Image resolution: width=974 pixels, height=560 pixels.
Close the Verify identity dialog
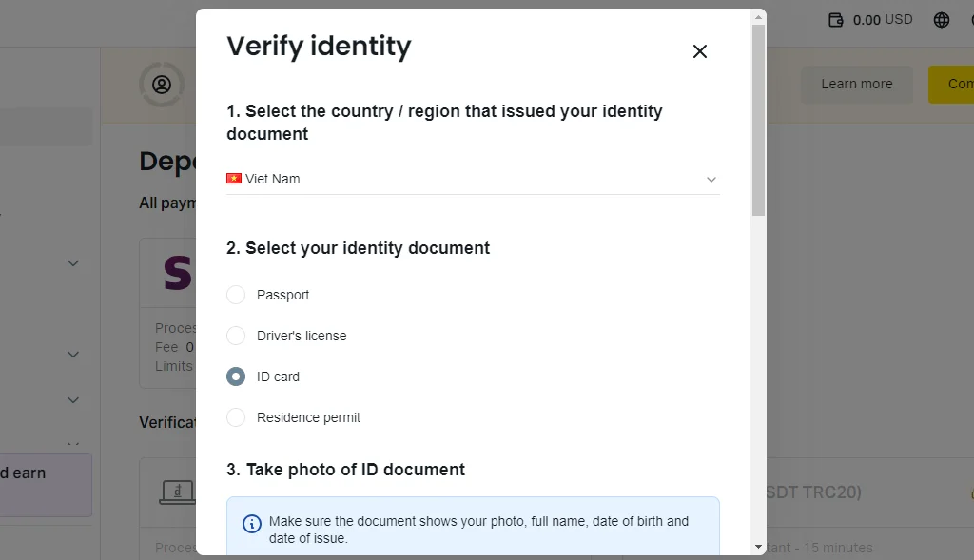tap(700, 51)
